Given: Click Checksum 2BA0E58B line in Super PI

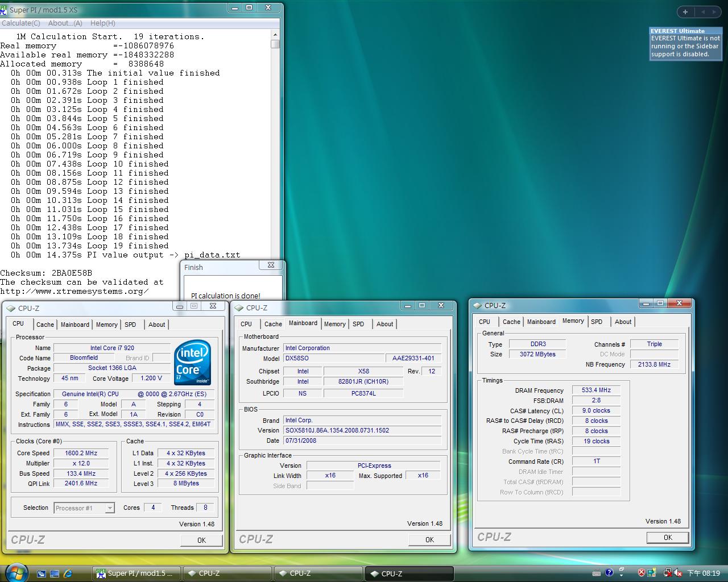Looking at the screenshot, I should 46,273.
